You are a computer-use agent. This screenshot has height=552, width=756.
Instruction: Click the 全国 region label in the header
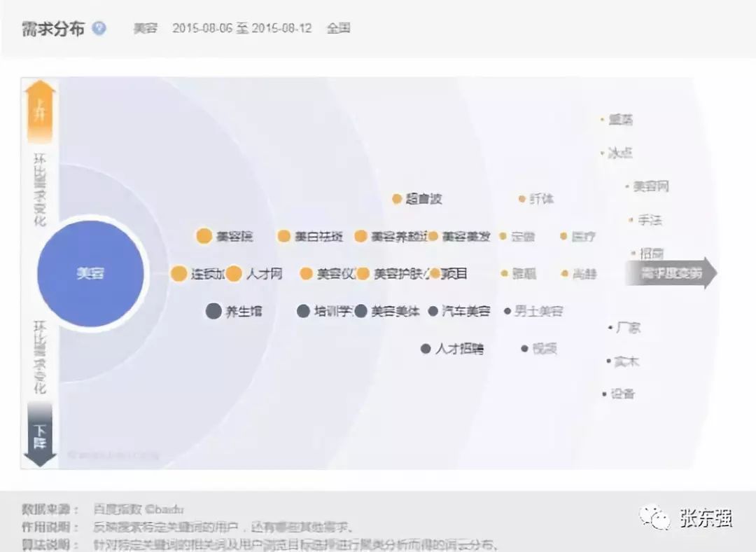coord(339,28)
